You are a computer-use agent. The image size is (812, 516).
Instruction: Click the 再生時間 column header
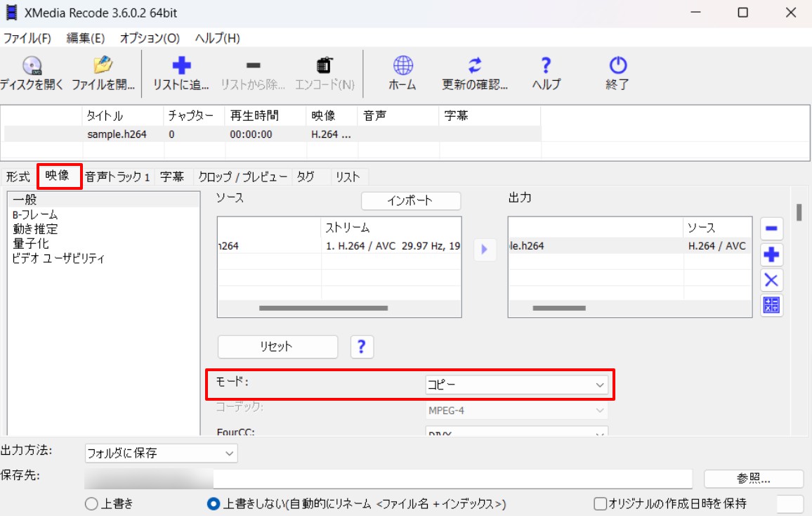[266, 116]
